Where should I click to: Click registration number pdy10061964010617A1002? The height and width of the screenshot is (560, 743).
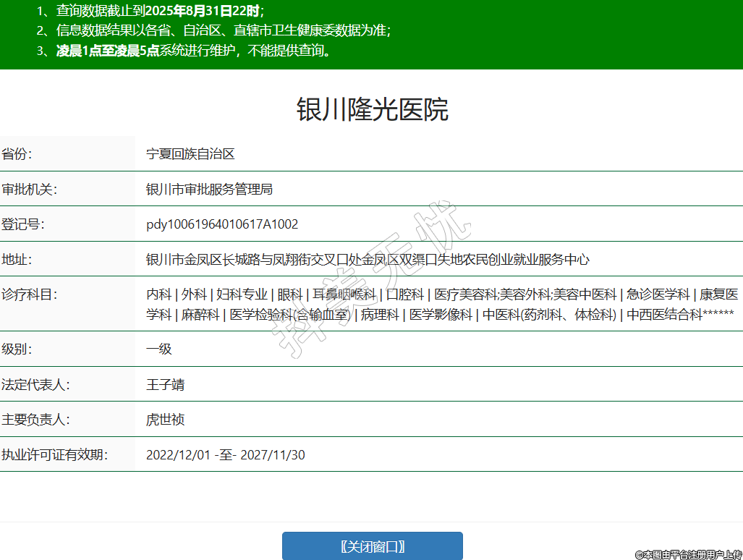[x=222, y=224]
